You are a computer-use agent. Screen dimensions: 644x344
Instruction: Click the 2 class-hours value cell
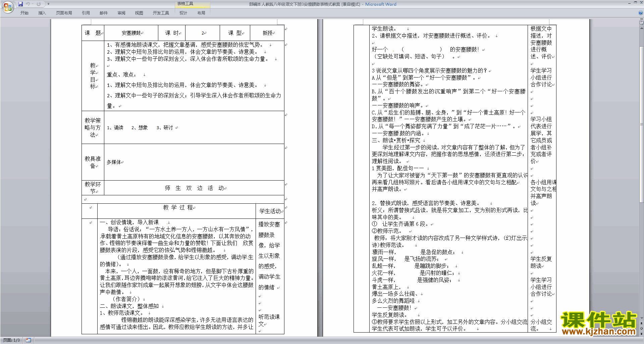[202, 33]
